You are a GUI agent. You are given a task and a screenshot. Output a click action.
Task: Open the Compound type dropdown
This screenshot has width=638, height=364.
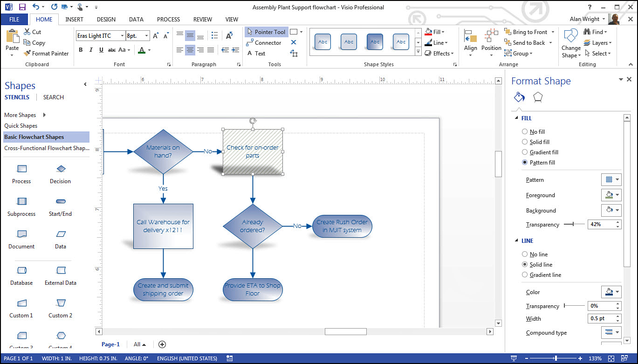point(611,332)
